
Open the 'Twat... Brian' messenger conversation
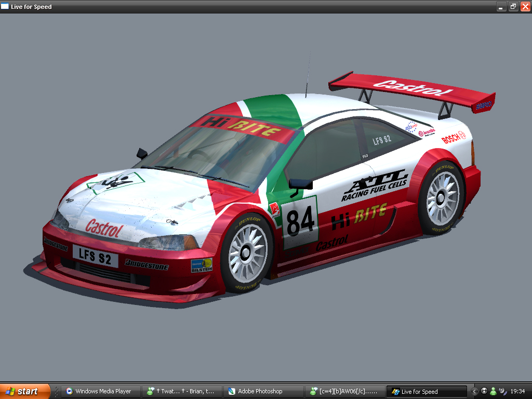pos(182,391)
